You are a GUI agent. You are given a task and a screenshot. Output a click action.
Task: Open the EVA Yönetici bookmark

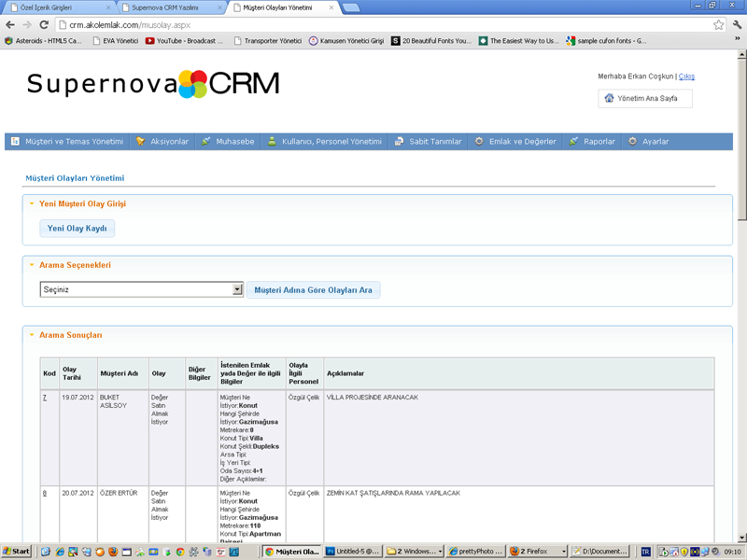coord(115,41)
